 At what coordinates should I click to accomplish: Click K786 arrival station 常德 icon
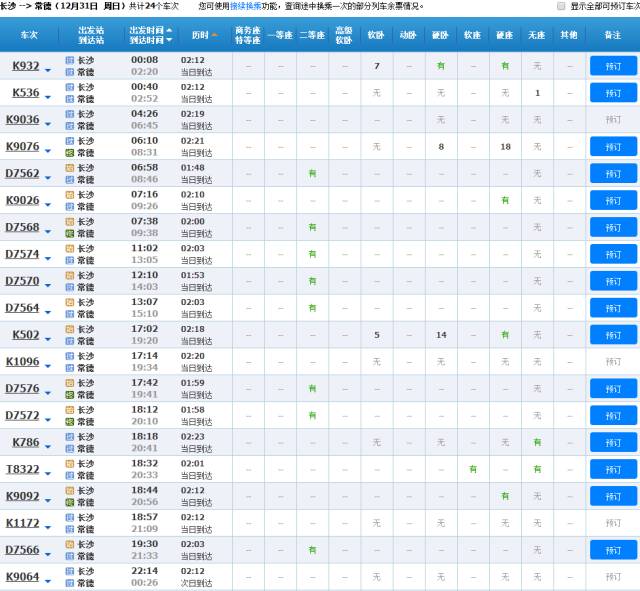70,449
